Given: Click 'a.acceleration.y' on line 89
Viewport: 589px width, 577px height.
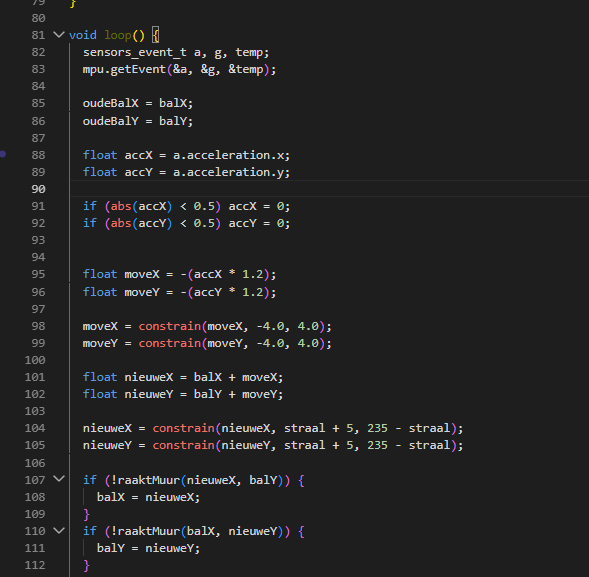Looking at the screenshot, I should (228, 172).
